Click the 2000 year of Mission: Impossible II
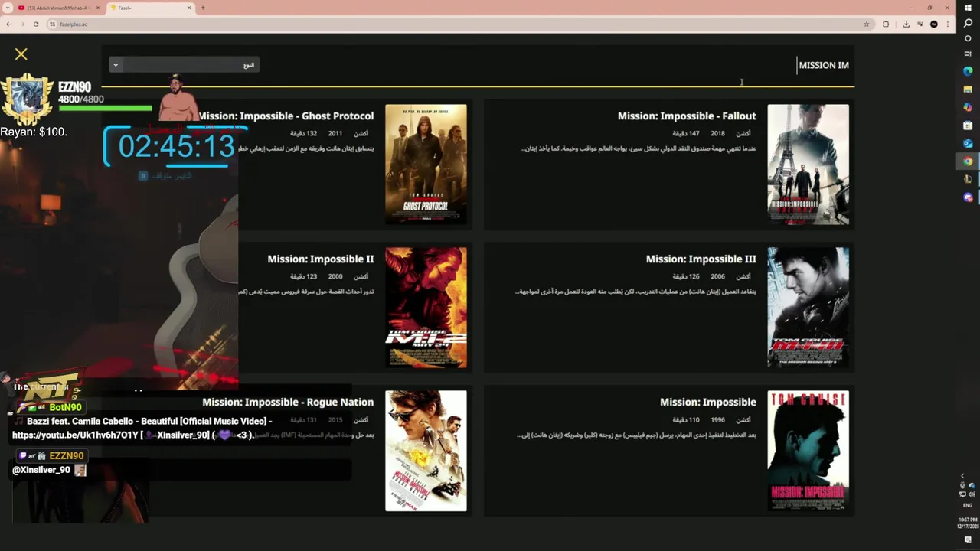 click(x=335, y=277)
